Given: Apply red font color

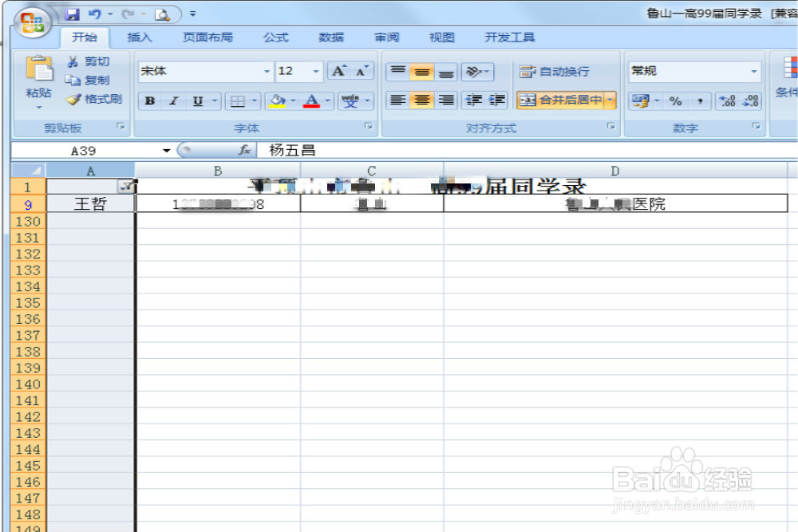Looking at the screenshot, I should point(311,100).
